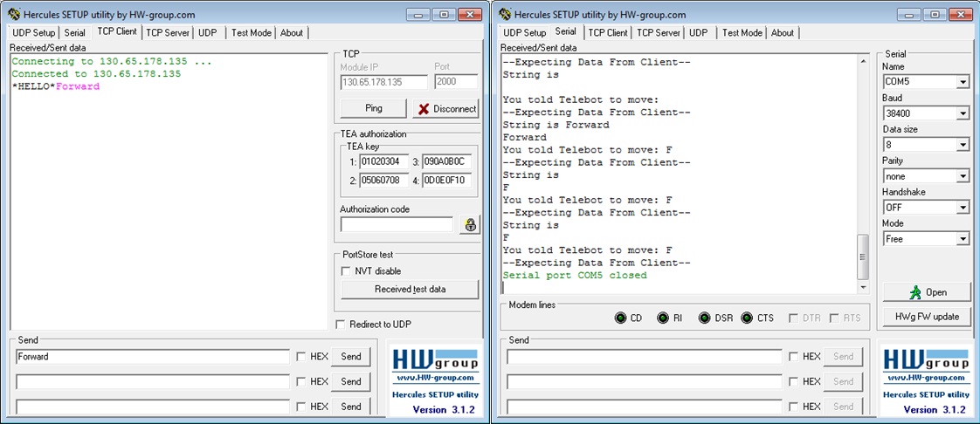Click the Disconnect button
This screenshot has width=980, height=424.
445,108
